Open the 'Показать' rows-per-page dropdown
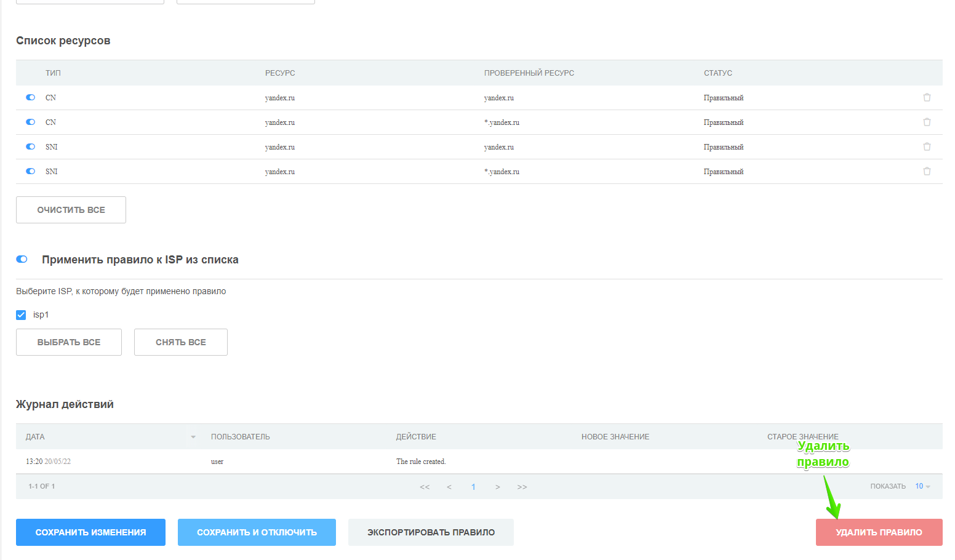 click(x=922, y=486)
